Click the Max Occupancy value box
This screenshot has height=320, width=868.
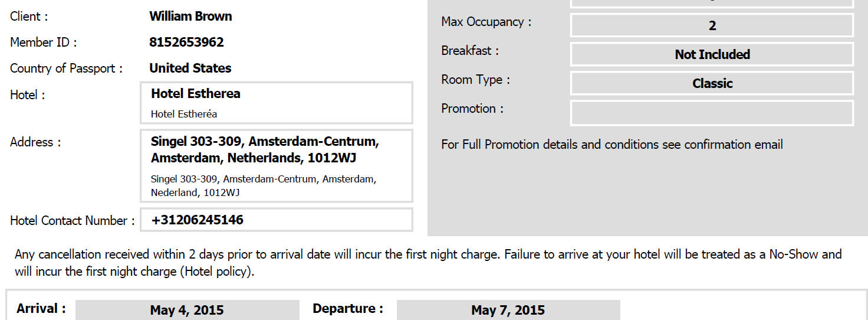point(712,25)
